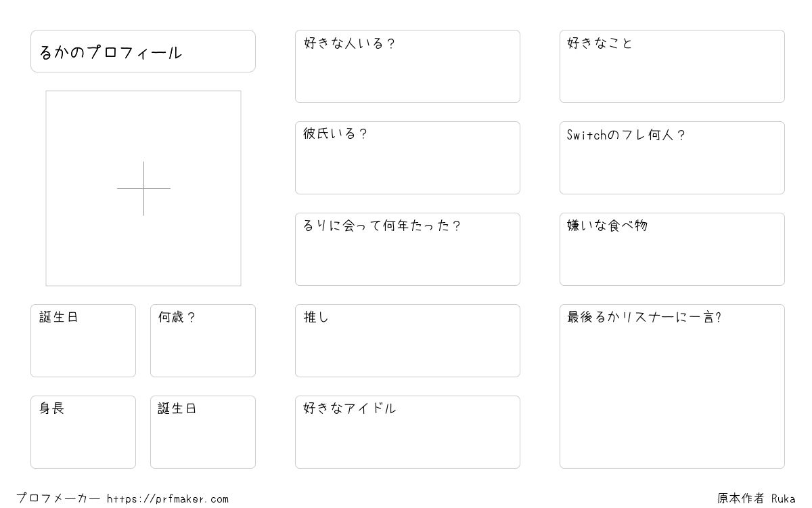Click the Switchのフレ何人？ box
Image resolution: width=812 pixels, height=508 pixels.
coord(672,158)
